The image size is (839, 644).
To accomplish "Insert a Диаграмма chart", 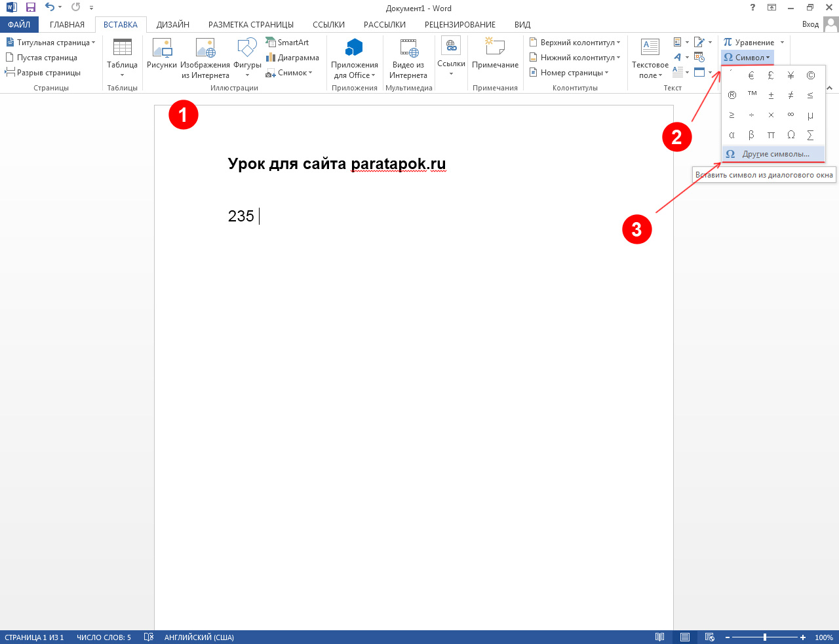I will (x=292, y=58).
